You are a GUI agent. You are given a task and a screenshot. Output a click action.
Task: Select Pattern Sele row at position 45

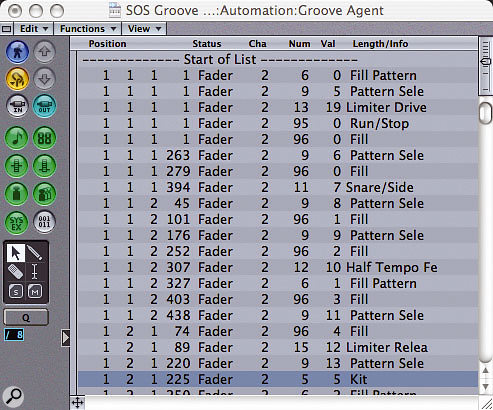pos(278,203)
